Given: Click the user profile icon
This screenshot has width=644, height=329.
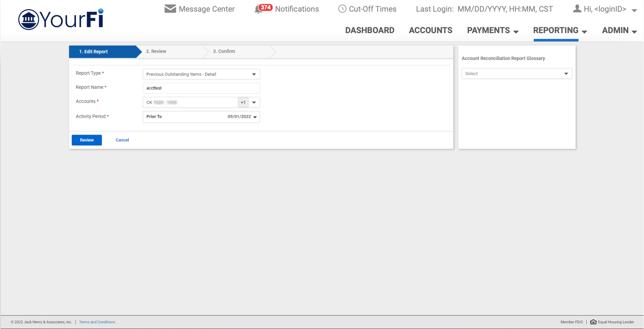Looking at the screenshot, I should 577,9.
